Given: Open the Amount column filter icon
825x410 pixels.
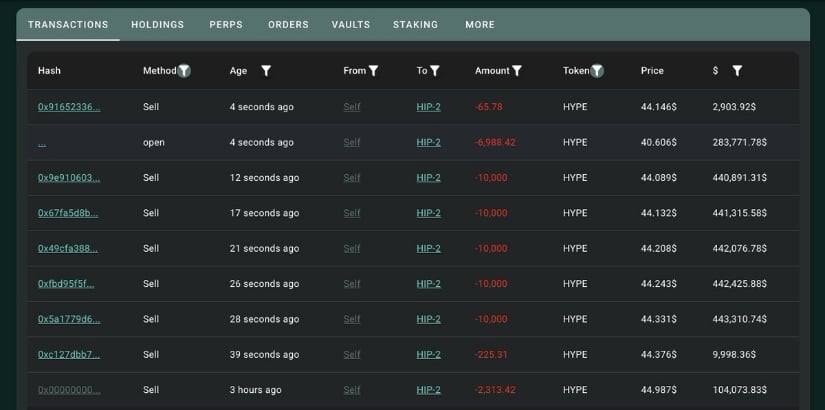Looking at the screenshot, I should 517,71.
